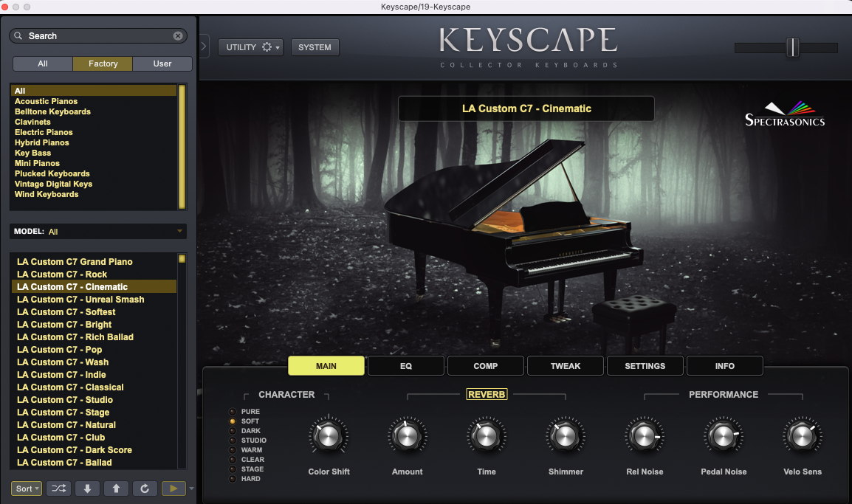
Task: Click the master volume slider handle
Action: click(x=793, y=47)
